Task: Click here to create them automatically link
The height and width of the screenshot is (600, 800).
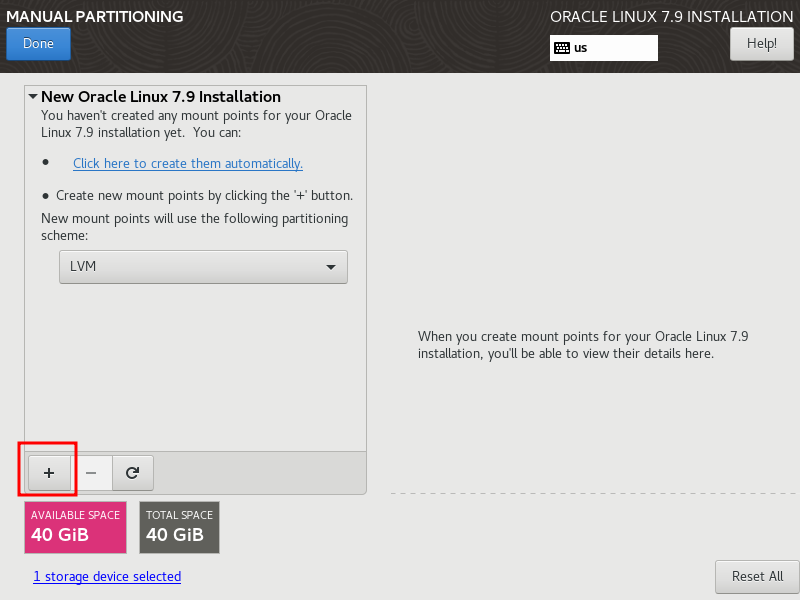Action: [x=188, y=164]
